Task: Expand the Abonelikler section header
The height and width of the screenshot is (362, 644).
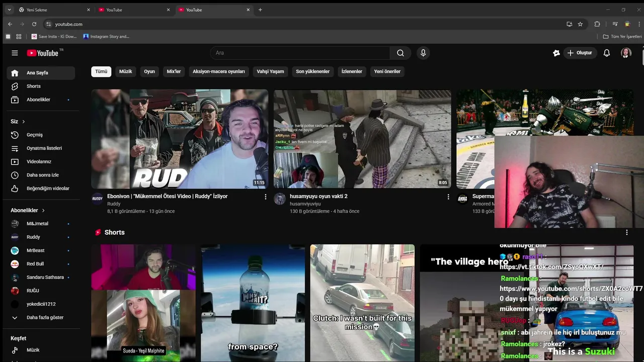Action: point(28,210)
